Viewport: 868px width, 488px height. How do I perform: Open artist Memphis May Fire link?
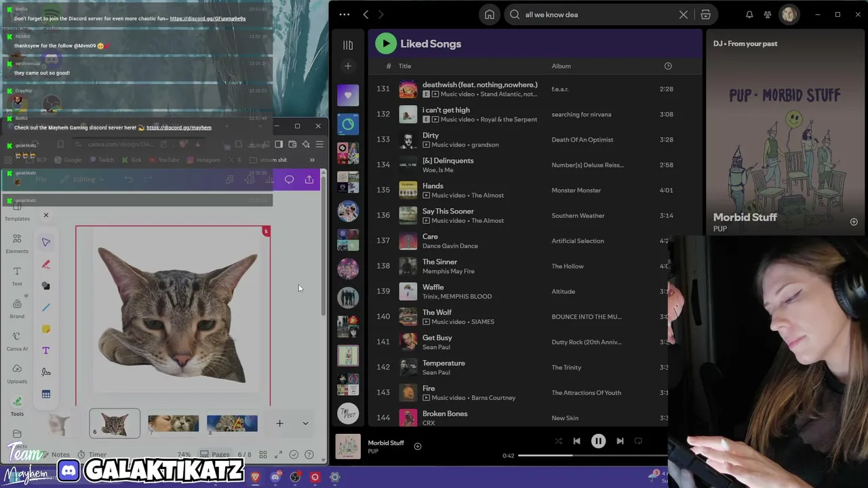click(x=448, y=271)
